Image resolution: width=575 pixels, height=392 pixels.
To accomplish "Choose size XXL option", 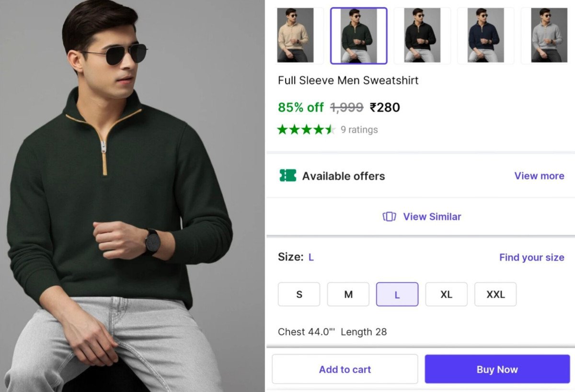I will pos(495,294).
